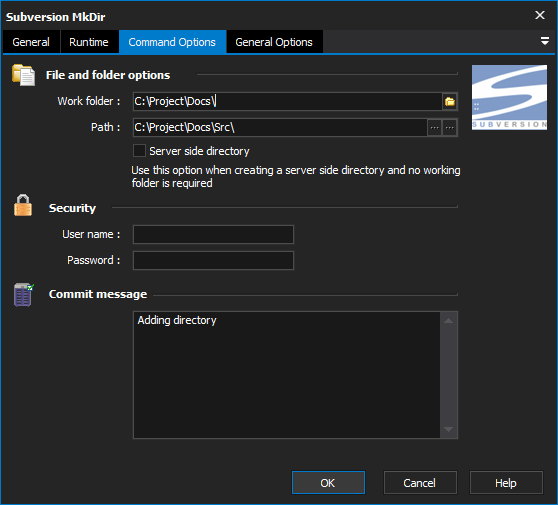Screen dimensions: 558x505
Task: Open the General Options tab
Action: [274, 42]
